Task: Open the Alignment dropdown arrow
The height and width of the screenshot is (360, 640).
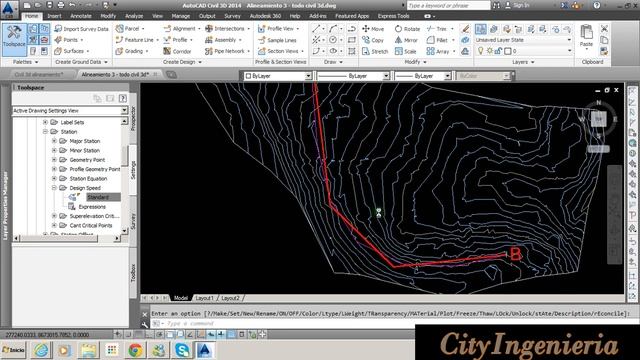Action: click(x=199, y=29)
